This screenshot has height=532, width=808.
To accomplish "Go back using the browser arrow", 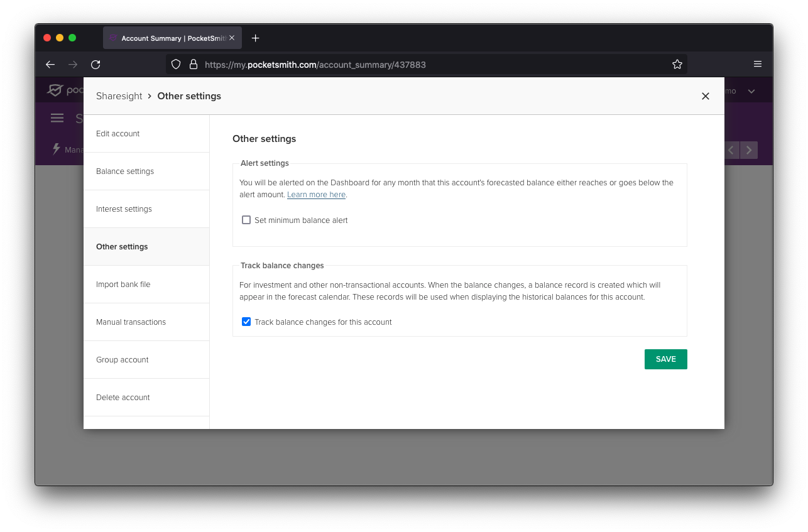I will point(50,64).
